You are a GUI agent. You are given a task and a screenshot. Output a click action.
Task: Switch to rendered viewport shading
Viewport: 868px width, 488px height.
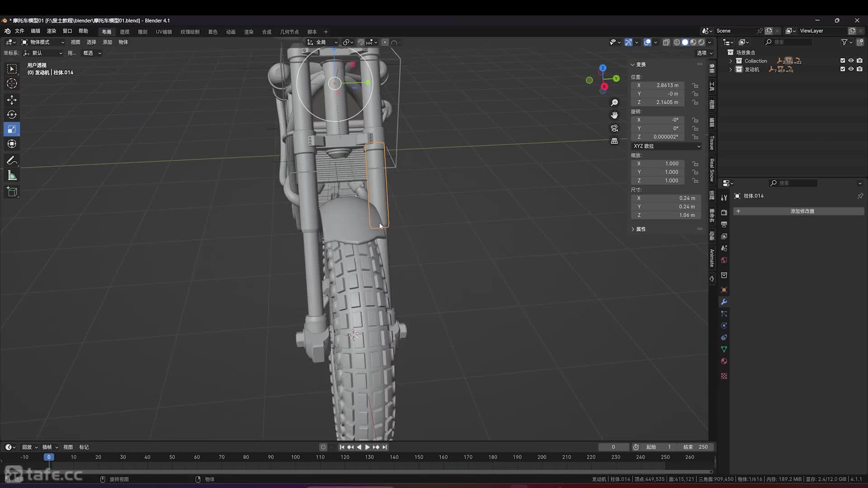pyautogui.click(x=701, y=42)
